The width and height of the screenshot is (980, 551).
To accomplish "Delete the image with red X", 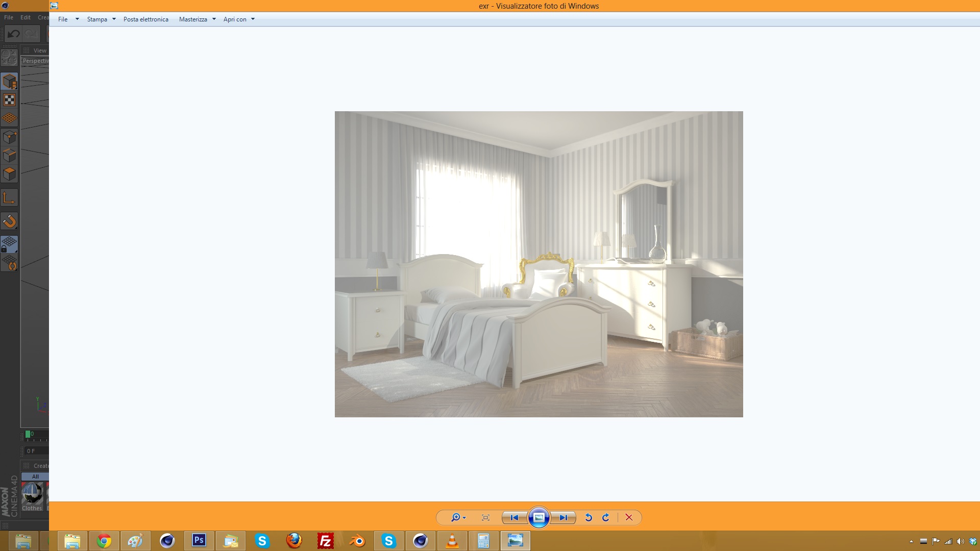I will 629,517.
